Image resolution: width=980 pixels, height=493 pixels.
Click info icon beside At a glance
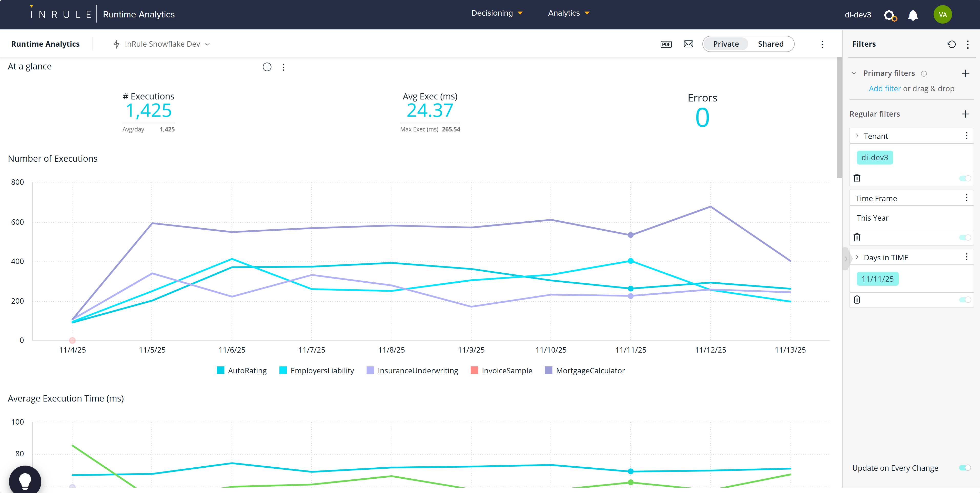coord(267,67)
